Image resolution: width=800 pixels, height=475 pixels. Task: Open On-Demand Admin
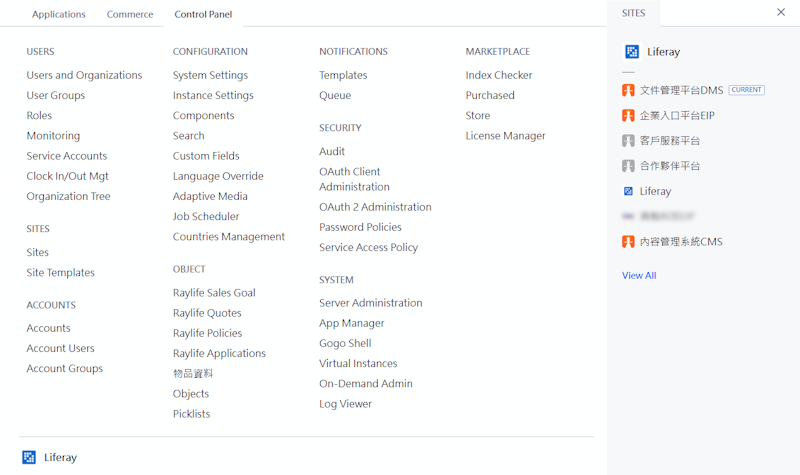366,384
